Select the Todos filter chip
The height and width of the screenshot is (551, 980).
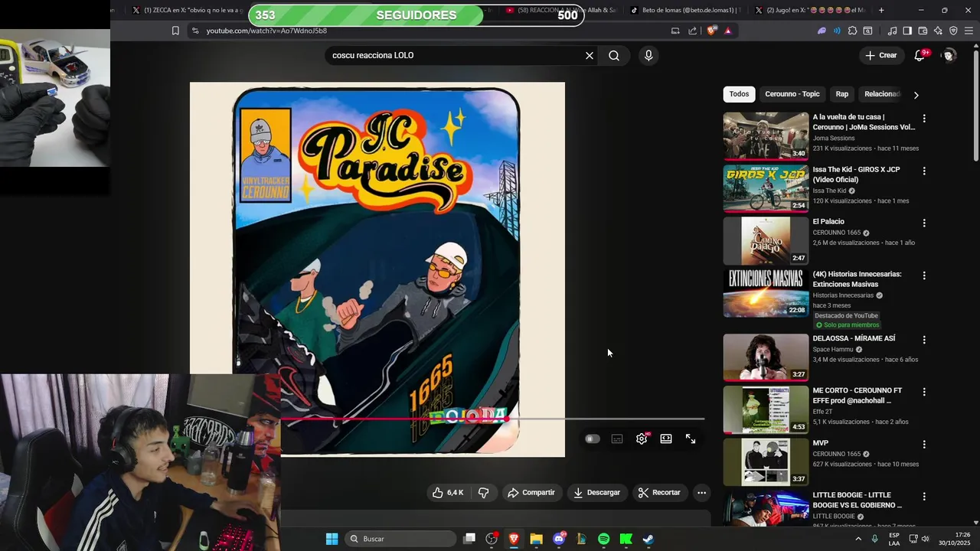tap(739, 94)
